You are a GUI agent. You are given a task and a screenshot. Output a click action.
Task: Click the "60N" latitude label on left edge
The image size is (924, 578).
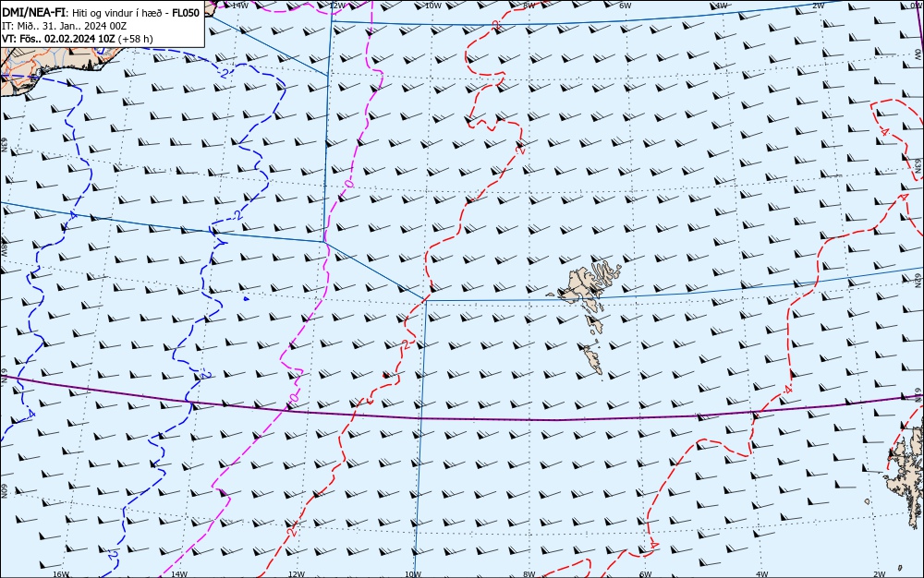pos(4,490)
